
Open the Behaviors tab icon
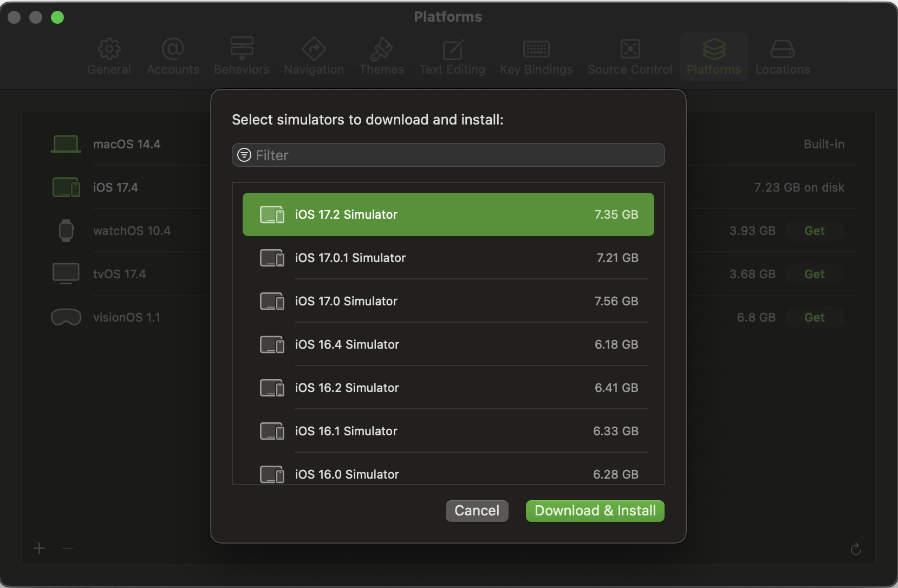242,49
